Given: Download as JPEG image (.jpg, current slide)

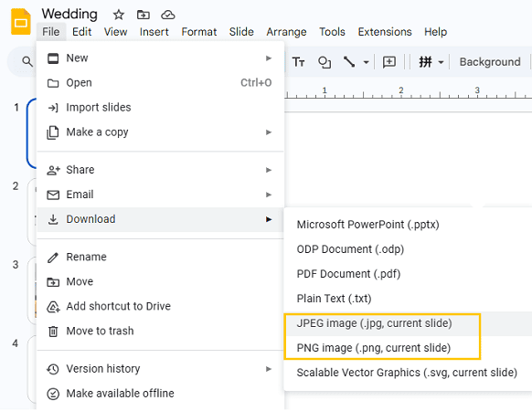Looking at the screenshot, I should pyautogui.click(x=409, y=323).
